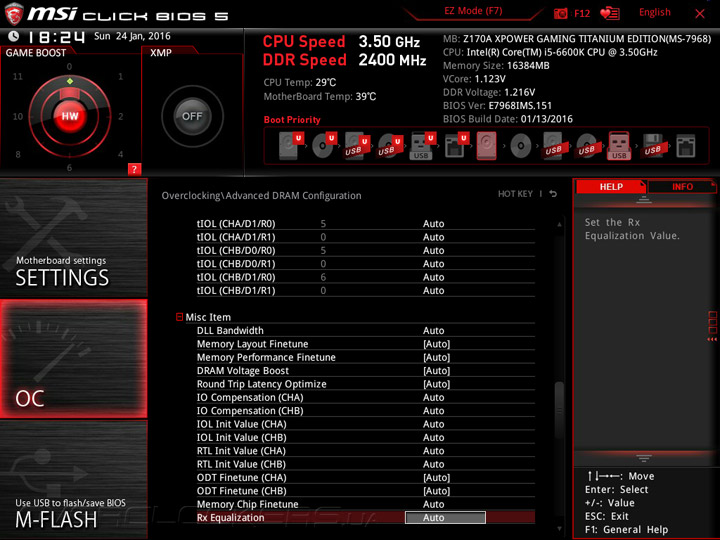The width and height of the screenshot is (720, 540).
Task: Toggle the Game Boost HW knob
Action: pos(70,116)
